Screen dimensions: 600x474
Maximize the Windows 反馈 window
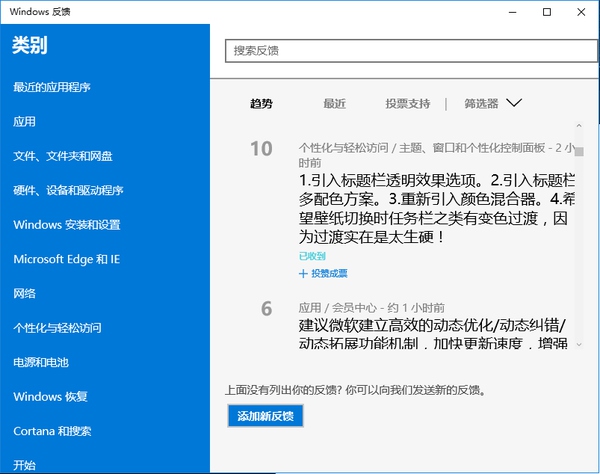[546, 12]
